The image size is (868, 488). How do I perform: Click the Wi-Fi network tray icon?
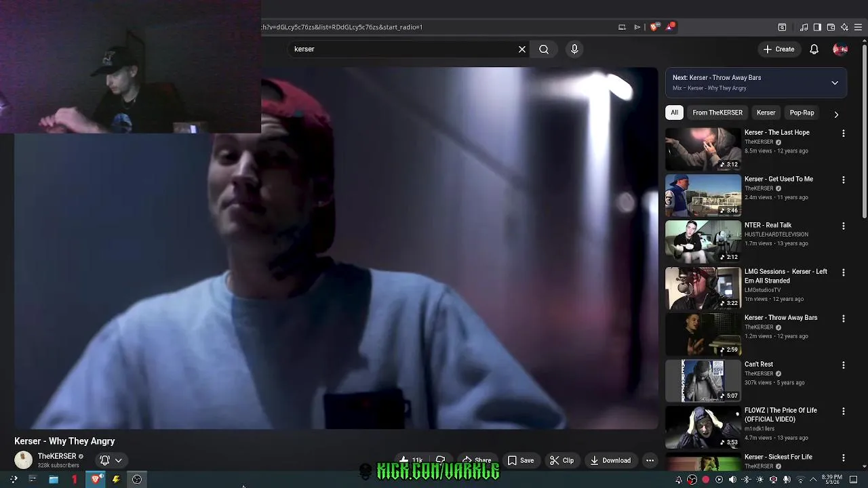[800, 480]
